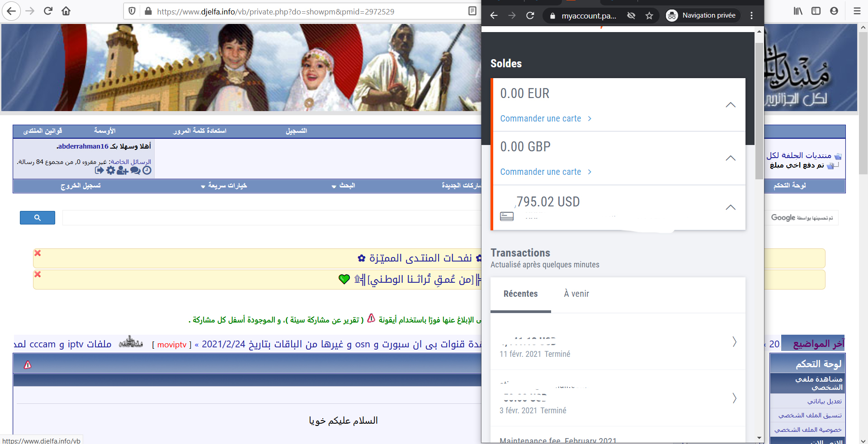This screenshot has width=868, height=444.
Task: Show Firefox tracking protection shield info
Action: coord(132,11)
